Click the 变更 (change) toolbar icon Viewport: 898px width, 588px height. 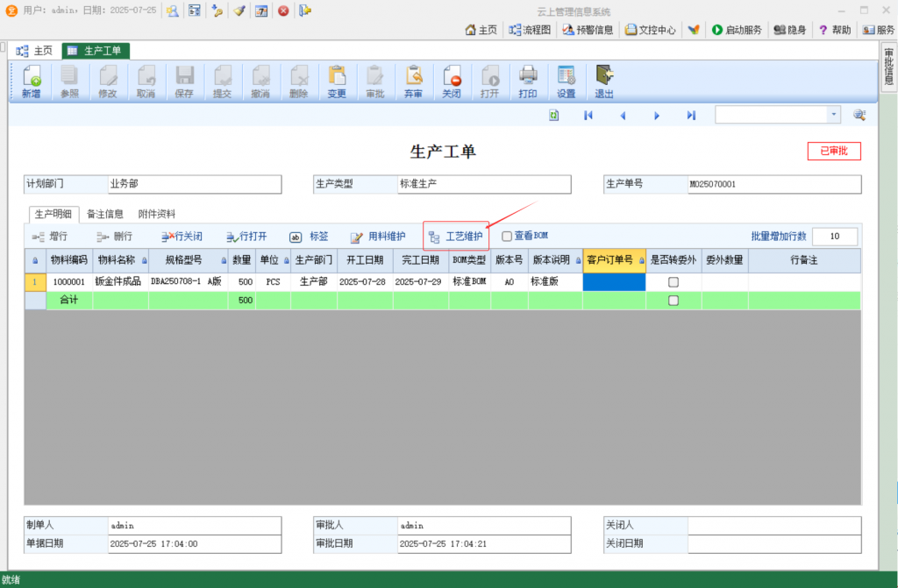point(337,81)
